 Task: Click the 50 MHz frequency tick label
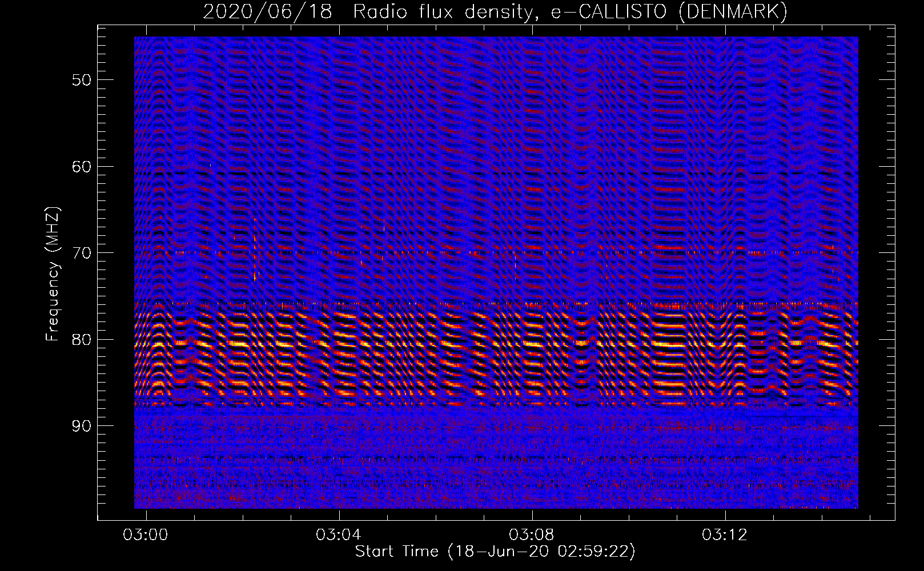[82, 80]
